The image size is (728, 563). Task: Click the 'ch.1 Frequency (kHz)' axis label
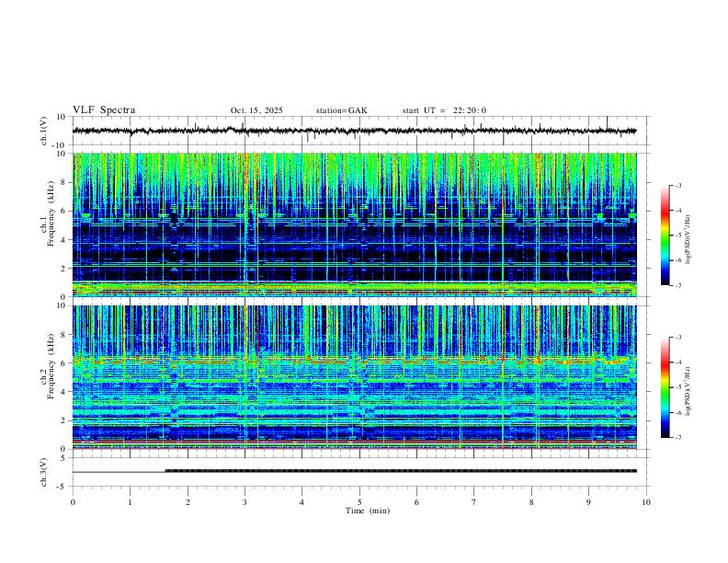tap(47, 213)
